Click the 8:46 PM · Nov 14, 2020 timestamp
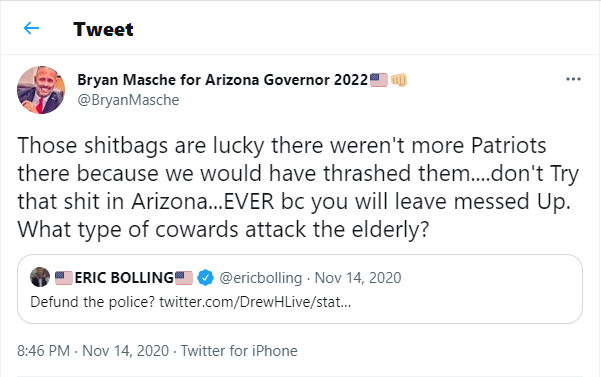Screen dimensions: 601x377 pos(93,351)
